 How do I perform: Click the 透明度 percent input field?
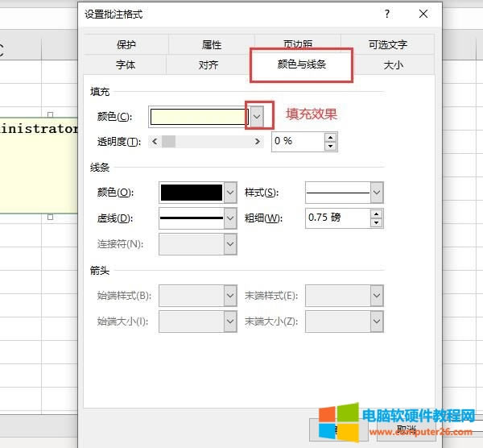click(x=297, y=141)
